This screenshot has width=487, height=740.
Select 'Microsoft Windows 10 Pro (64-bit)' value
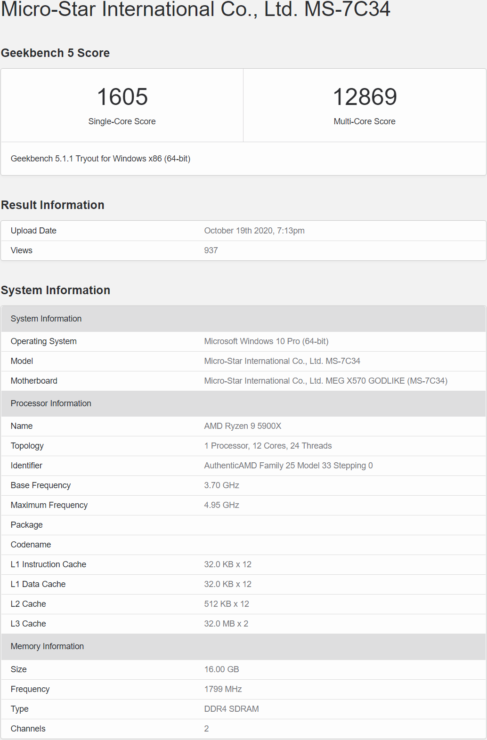[x=266, y=341]
